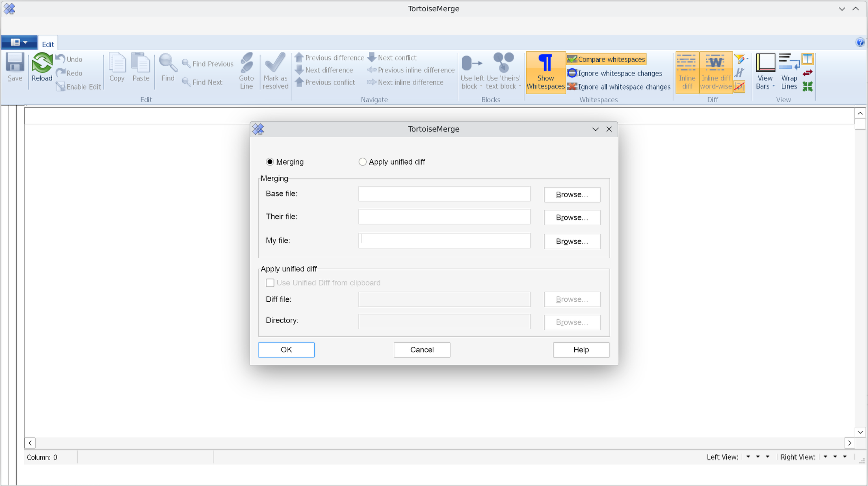
Task: Click OK to confirm merge settings
Action: pyautogui.click(x=286, y=349)
